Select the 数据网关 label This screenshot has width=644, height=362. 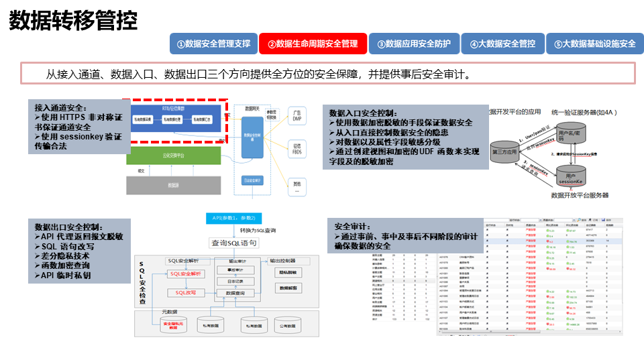click(252, 109)
